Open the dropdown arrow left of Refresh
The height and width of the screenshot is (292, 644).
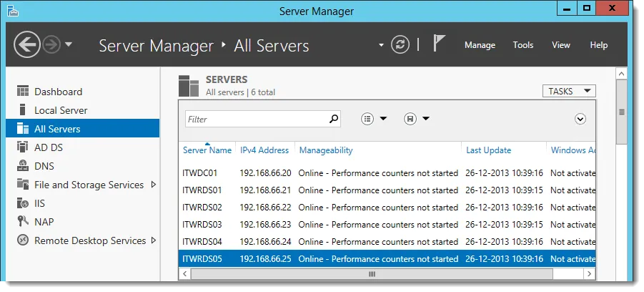381,45
